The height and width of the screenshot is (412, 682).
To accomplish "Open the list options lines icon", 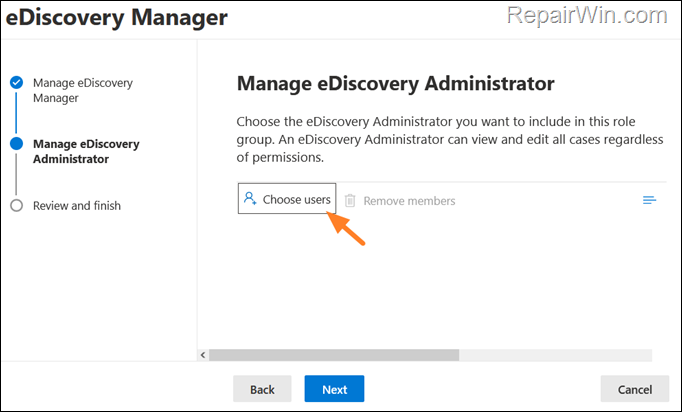I will click(649, 200).
